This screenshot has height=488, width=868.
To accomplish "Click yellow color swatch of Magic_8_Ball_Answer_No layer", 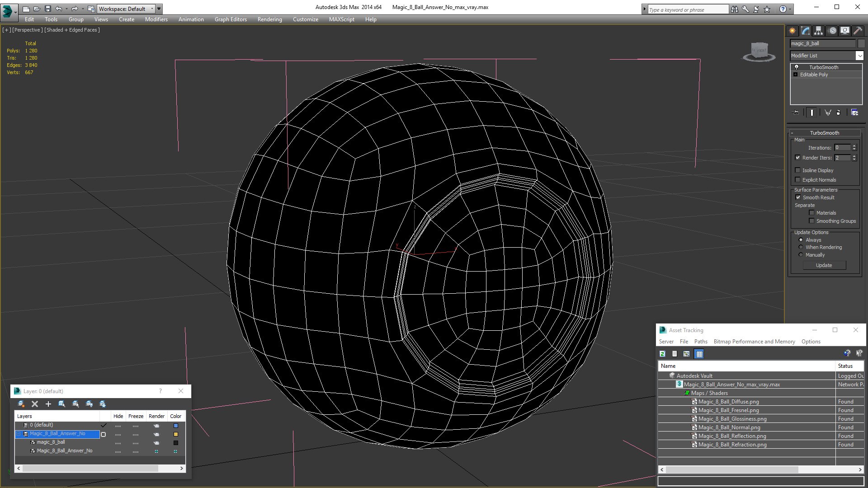I will point(176,434).
